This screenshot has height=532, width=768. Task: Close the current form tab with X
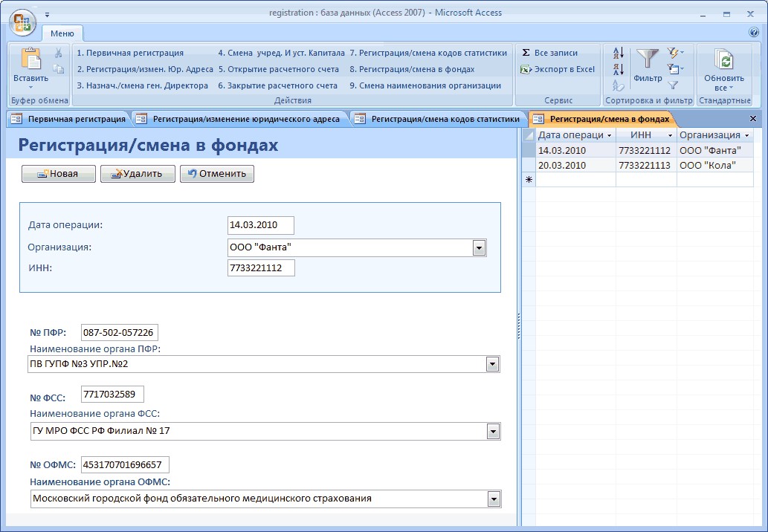[753, 119]
